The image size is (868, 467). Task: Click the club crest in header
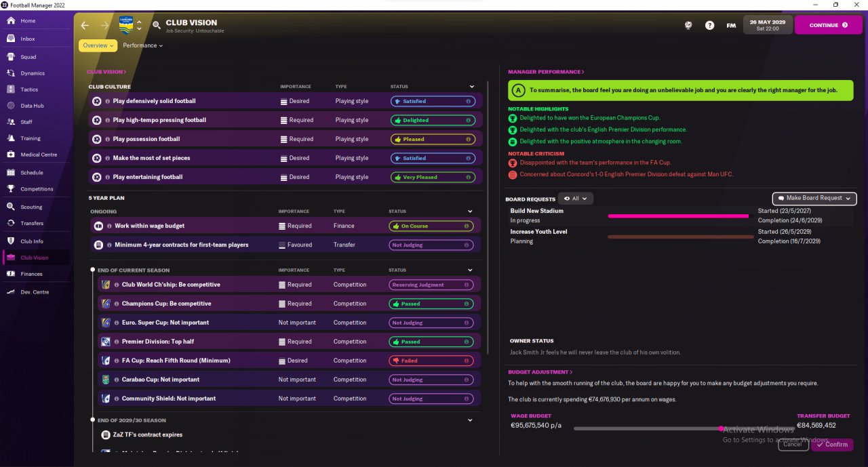(126, 25)
